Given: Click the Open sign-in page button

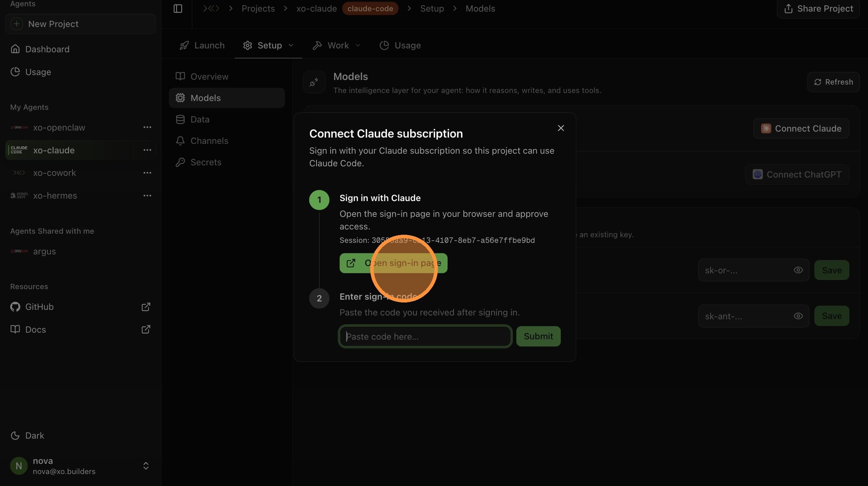Looking at the screenshot, I should tap(393, 263).
